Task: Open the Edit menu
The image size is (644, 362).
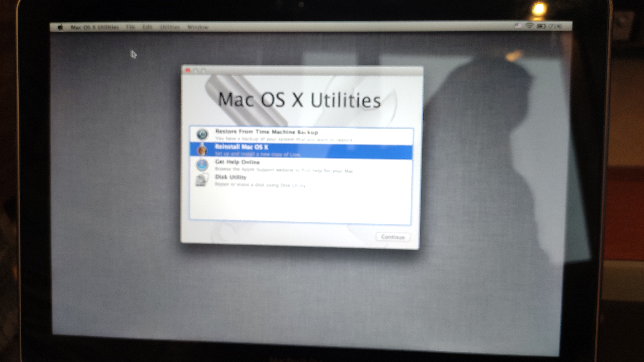Action: tap(147, 27)
